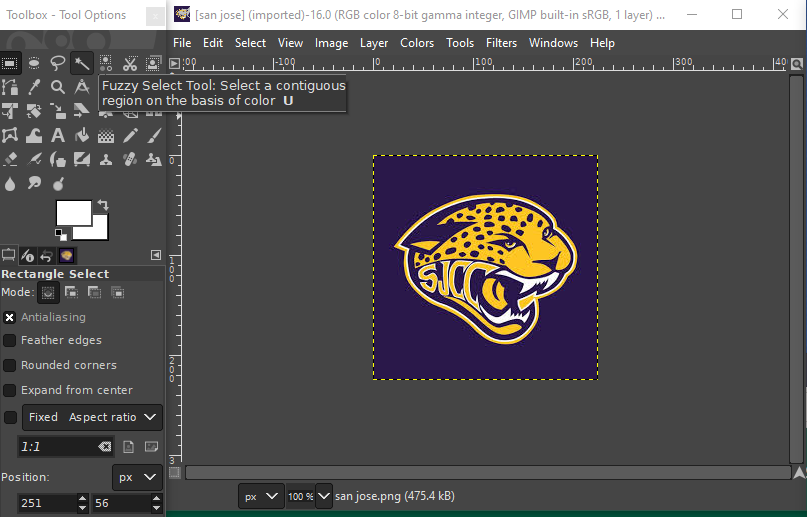Select the Scissors Select tool
807x517 pixels.
point(130,63)
